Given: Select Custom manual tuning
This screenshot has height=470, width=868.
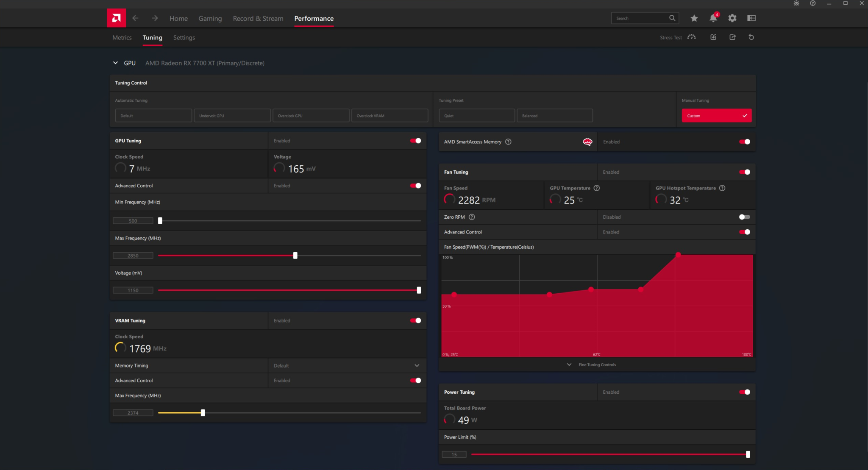Looking at the screenshot, I should pyautogui.click(x=717, y=116).
